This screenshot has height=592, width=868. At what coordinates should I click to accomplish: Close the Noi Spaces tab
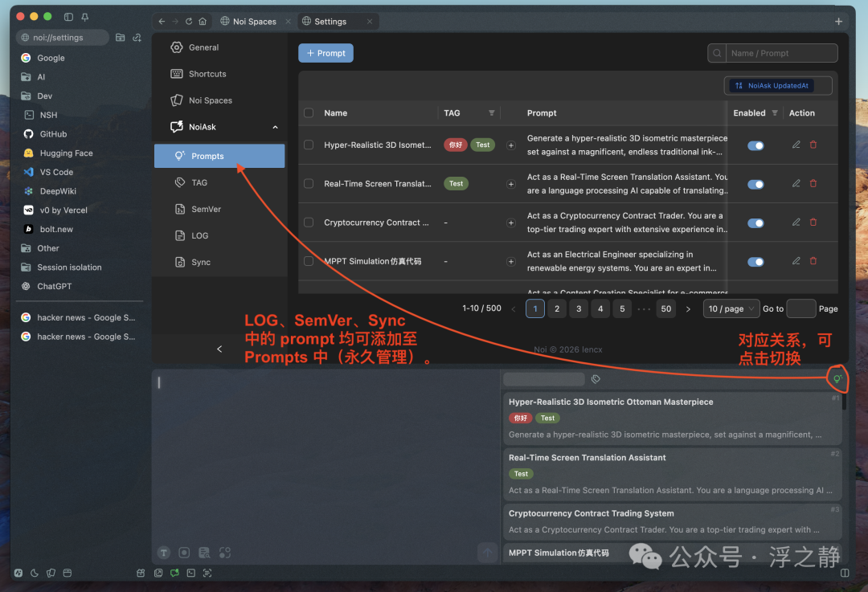(289, 21)
